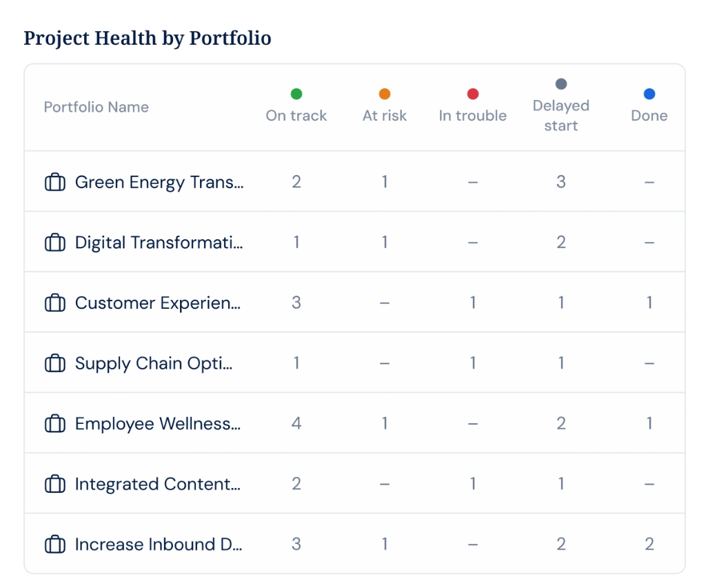Select Green Energy At risk count 1
706x588 pixels.
pos(385,182)
